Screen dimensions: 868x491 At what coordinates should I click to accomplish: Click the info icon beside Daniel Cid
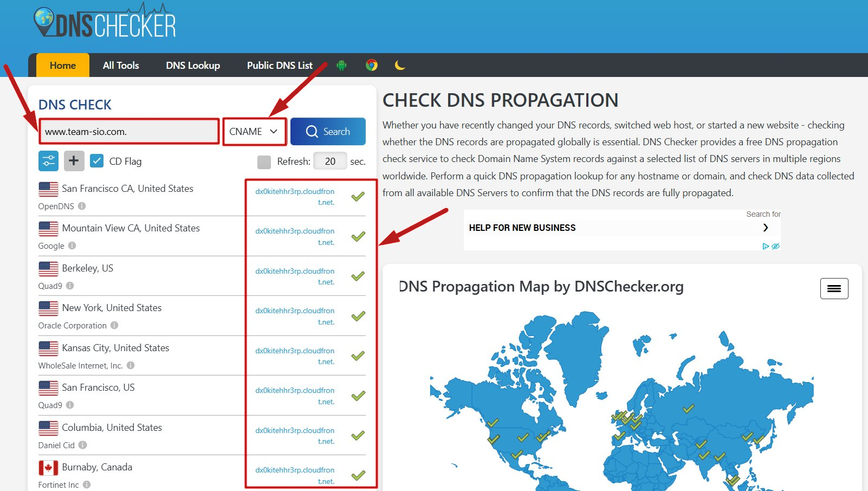pos(82,445)
